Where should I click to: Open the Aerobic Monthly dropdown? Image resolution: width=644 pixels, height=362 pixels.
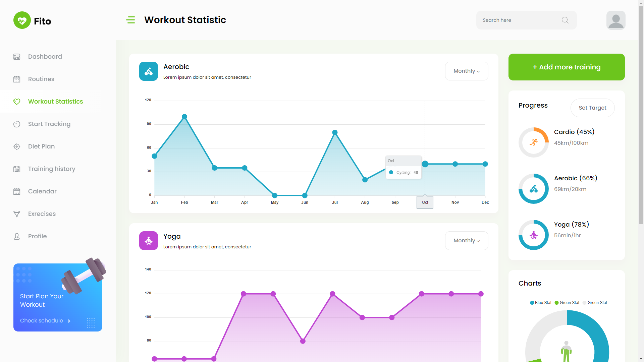pyautogui.click(x=466, y=71)
